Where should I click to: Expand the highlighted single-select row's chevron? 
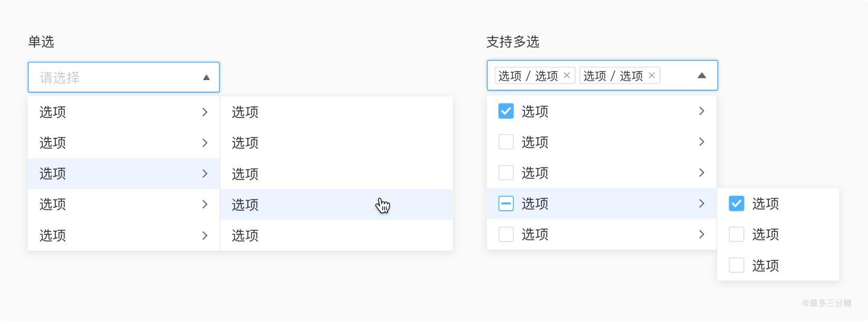coord(205,173)
